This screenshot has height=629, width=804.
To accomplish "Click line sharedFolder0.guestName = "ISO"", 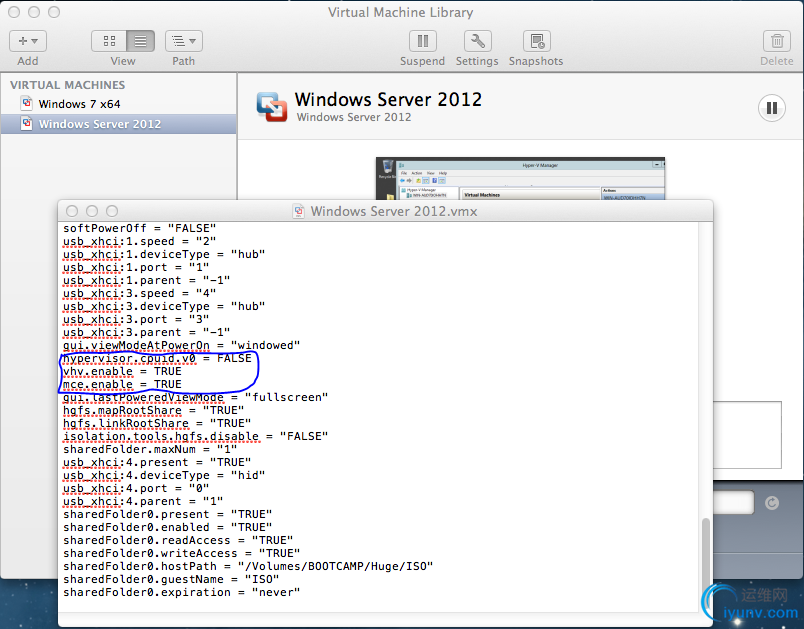I will click(x=171, y=579).
